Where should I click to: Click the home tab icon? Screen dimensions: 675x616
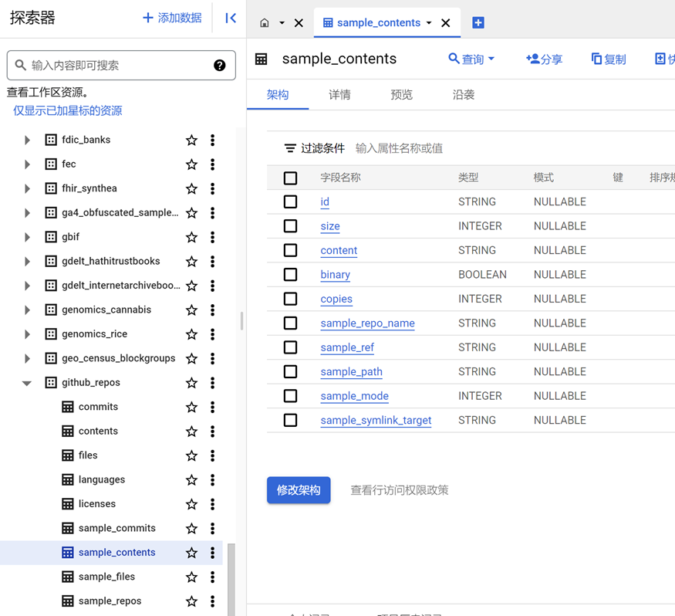click(x=265, y=23)
